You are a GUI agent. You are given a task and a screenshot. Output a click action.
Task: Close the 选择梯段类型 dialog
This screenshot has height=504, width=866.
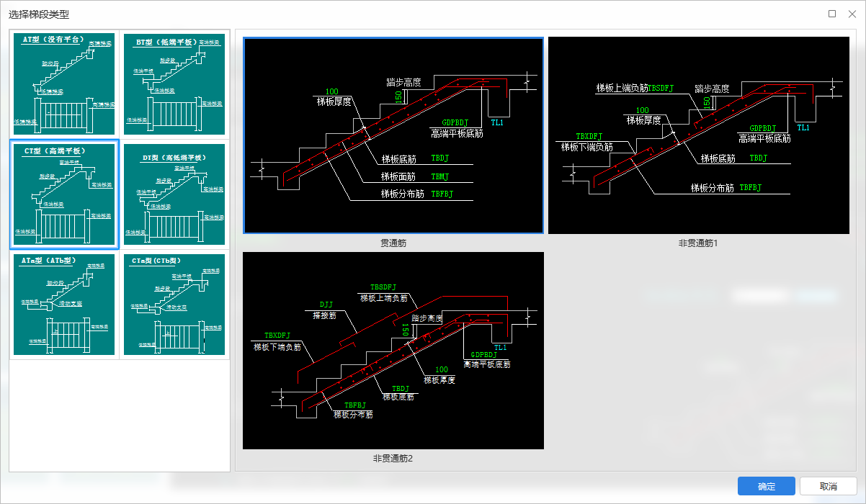[852, 14]
